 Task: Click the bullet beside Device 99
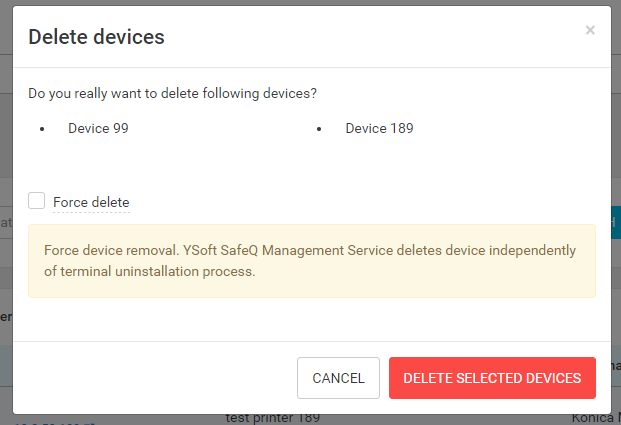coord(42,129)
